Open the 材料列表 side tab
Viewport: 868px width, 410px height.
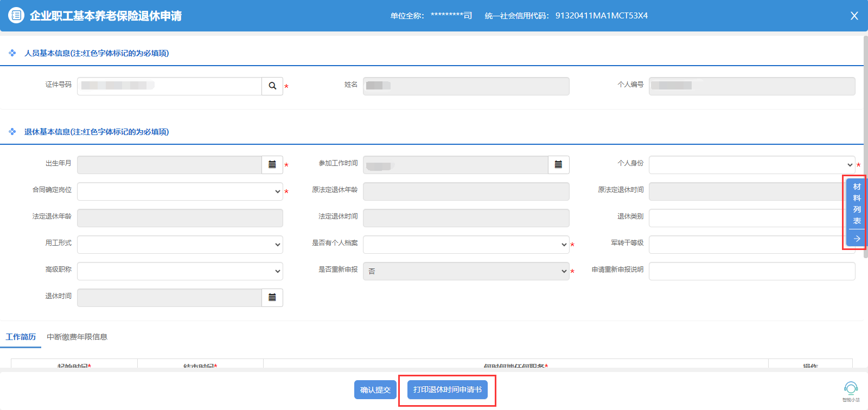(x=857, y=204)
